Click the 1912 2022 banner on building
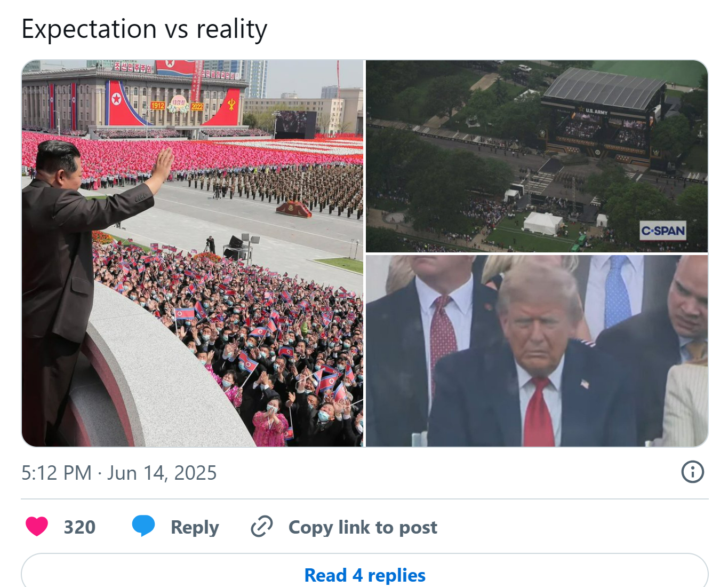Screen dimensions: 728x587 click(x=178, y=105)
